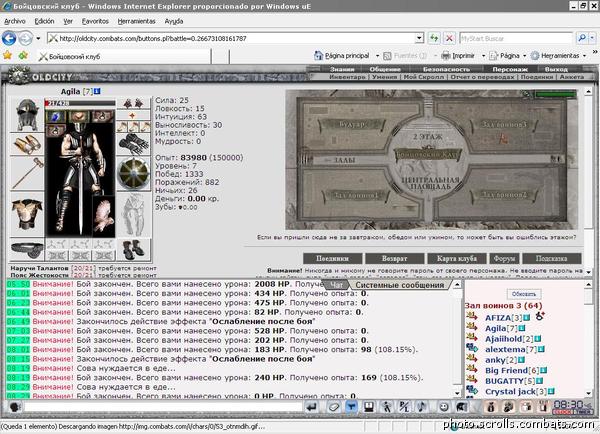Click the browser address bar

click(x=231, y=38)
